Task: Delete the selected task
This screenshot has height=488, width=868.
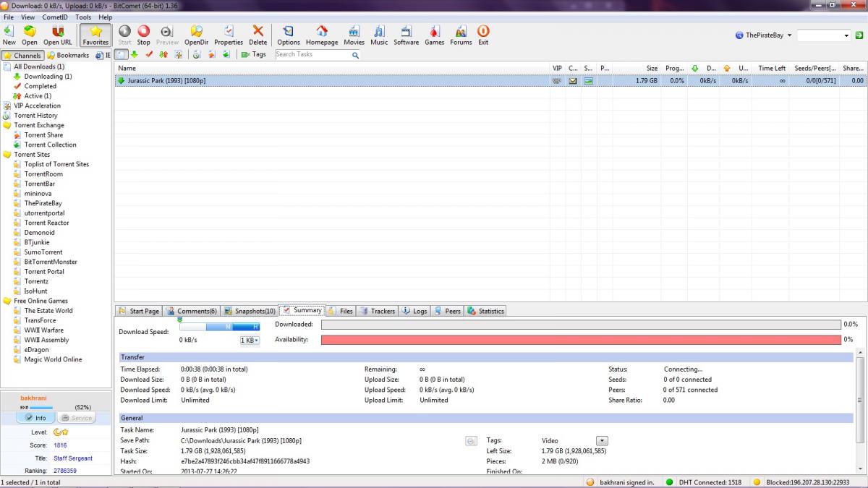Action: [258, 35]
